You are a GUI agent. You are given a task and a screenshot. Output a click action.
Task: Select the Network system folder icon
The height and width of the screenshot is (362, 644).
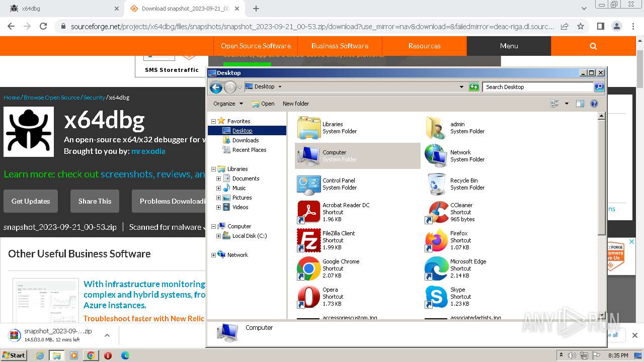pyautogui.click(x=436, y=156)
